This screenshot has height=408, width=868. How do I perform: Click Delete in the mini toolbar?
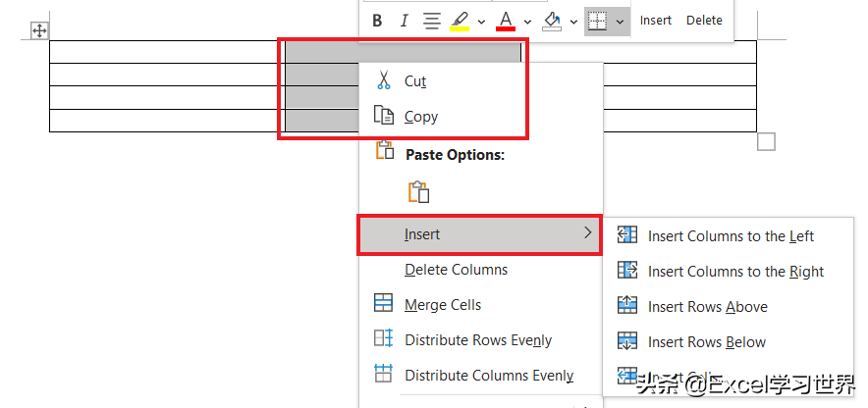704,21
